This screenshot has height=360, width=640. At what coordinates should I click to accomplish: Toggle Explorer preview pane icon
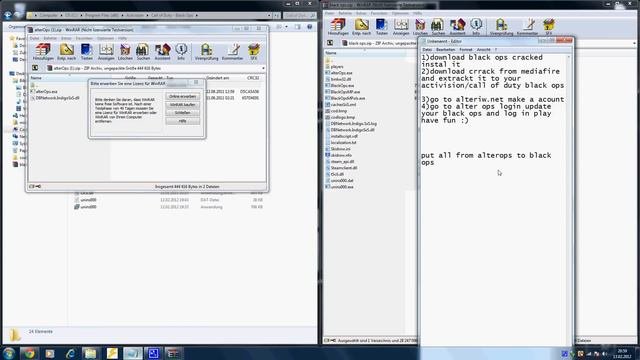298,27
